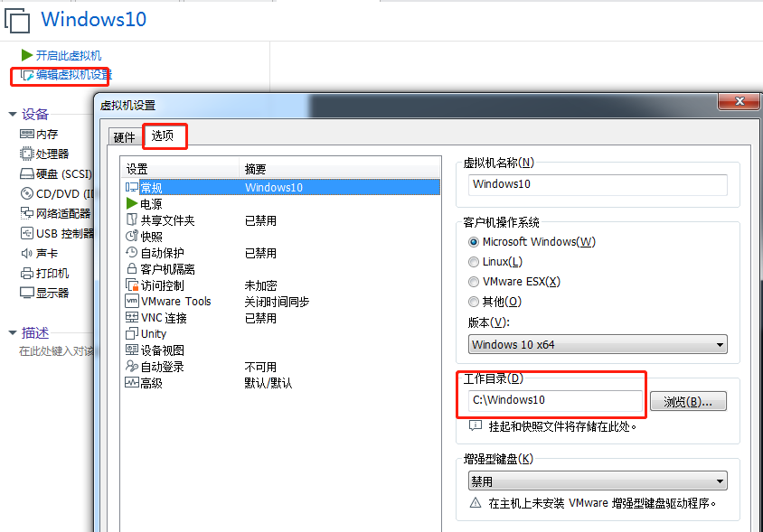Click the 虚拟机名称 Windows10 text field
This screenshot has width=763, height=532.
[598, 185]
